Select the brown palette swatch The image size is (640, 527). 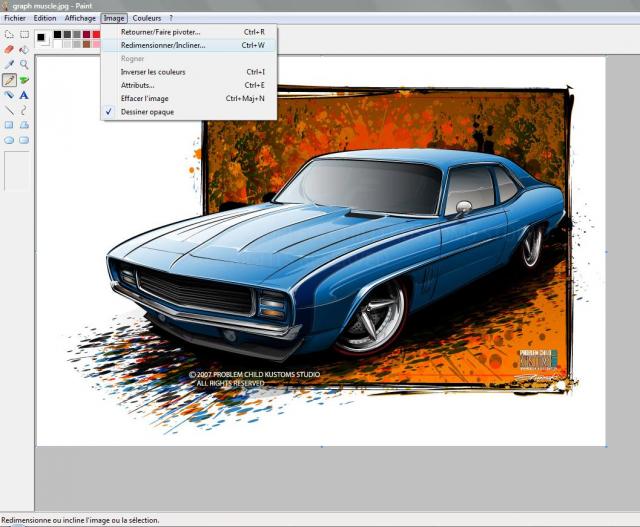pyautogui.click(x=87, y=44)
